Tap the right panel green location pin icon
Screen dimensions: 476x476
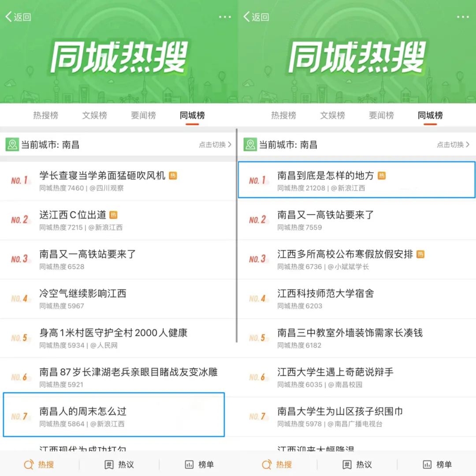[x=250, y=145]
